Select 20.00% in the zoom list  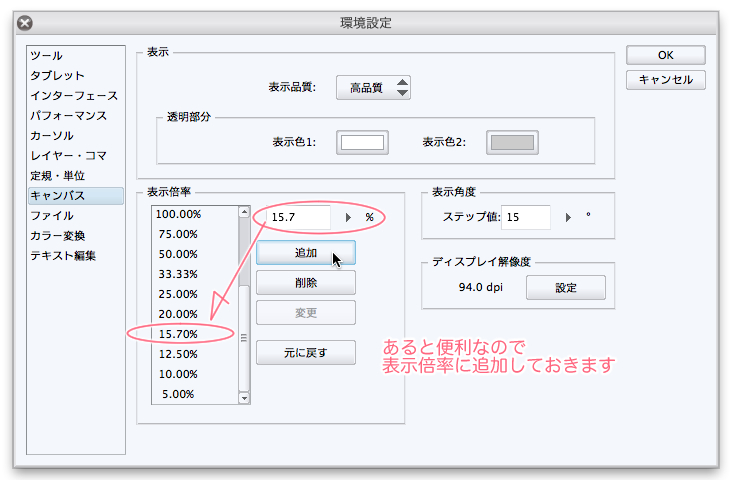[x=195, y=314]
